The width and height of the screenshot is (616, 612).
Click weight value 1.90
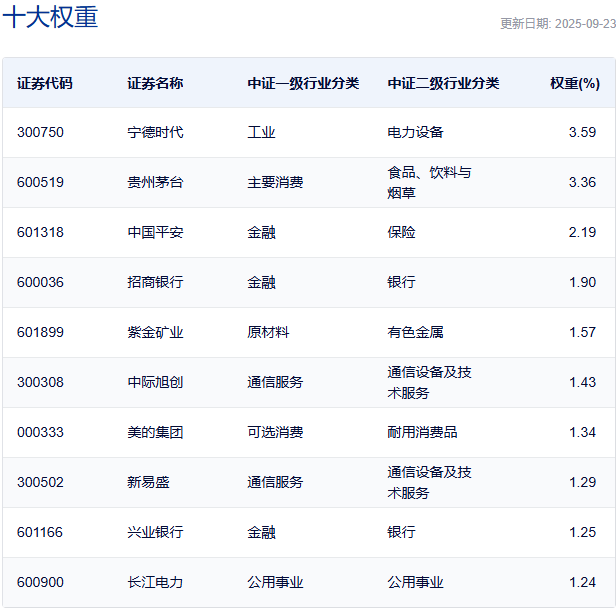[x=582, y=282]
